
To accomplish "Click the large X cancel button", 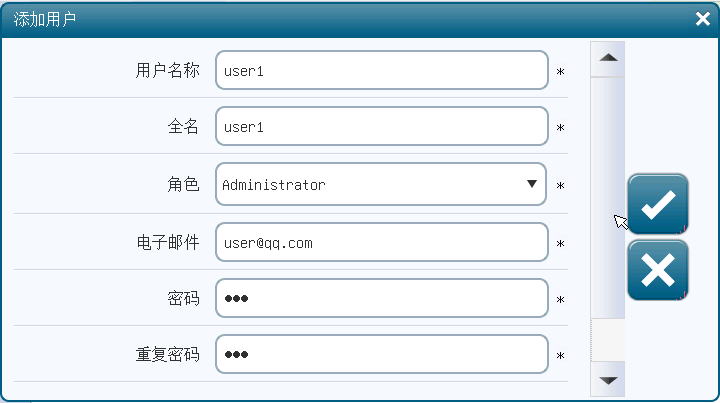I will click(x=657, y=270).
